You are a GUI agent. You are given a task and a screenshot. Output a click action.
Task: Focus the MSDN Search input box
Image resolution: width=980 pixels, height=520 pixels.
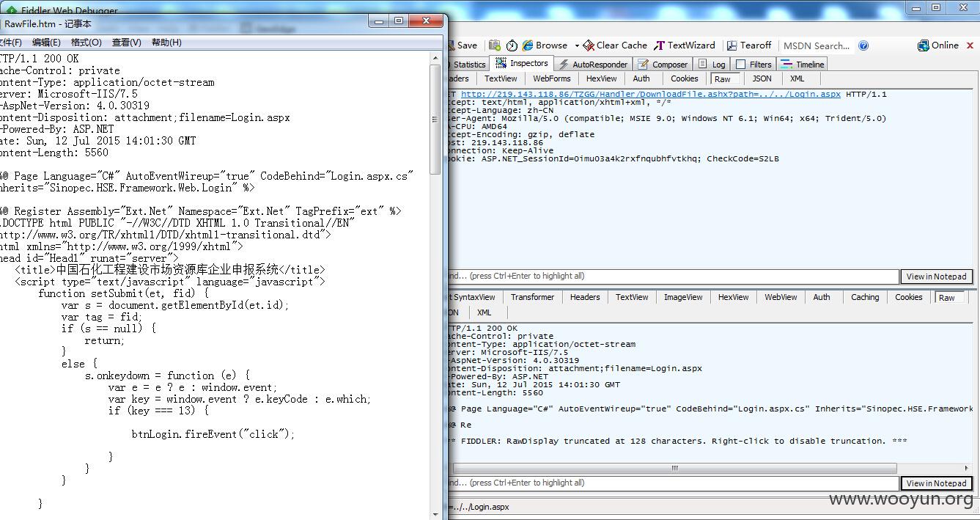[817, 45]
